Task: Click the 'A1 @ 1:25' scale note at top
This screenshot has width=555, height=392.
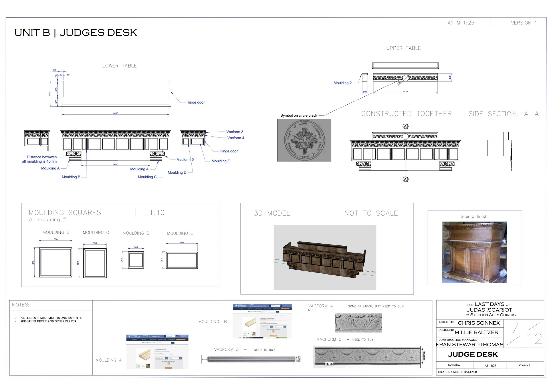Action: point(461,23)
